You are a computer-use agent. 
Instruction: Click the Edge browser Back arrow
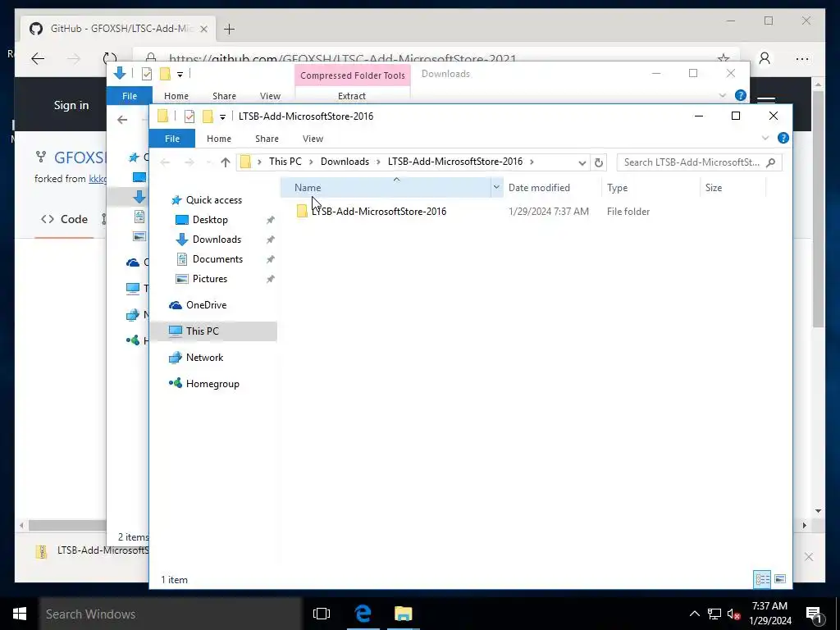pyautogui.click(x=38, y=59)
